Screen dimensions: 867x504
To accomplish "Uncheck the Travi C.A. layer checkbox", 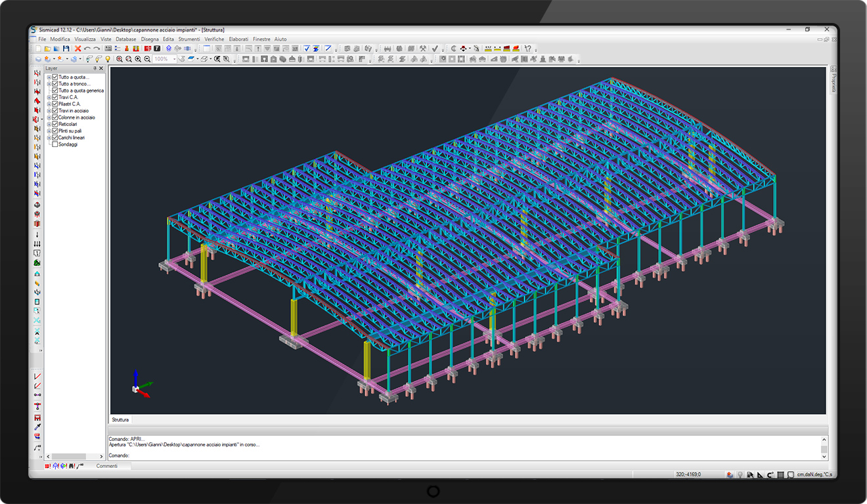I will click(x=55, y=97).
